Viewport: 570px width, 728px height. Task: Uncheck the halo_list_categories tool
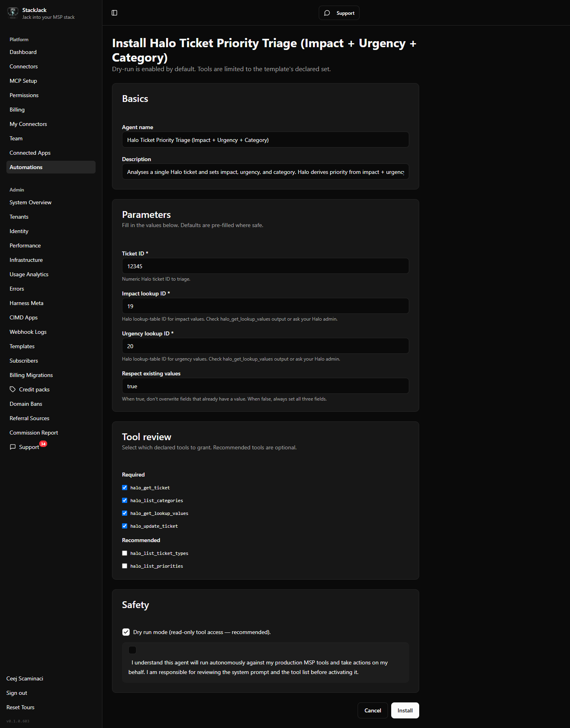[x=125, y=501]
